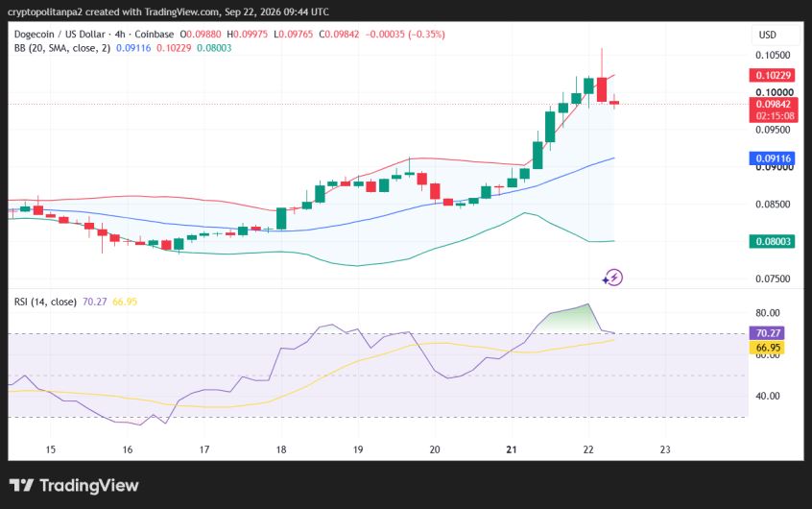812x509 pixels.
Task: Click date label 18 on time axis
Action: point(281,449)
